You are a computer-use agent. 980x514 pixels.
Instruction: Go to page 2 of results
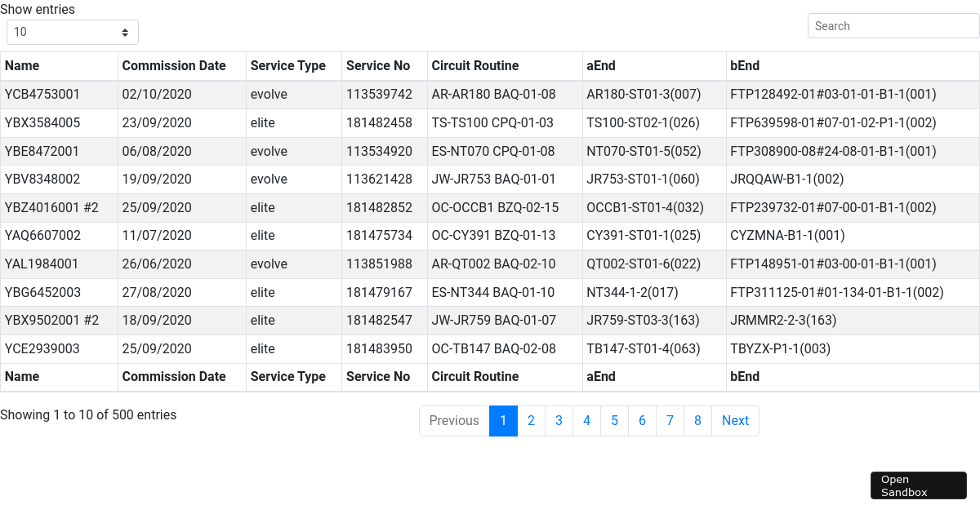coord(531,420)
